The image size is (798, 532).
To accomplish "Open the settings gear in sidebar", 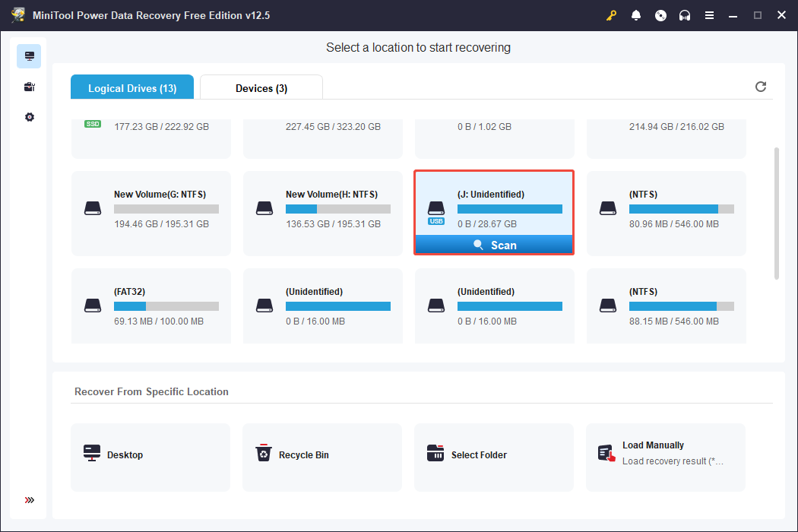I will (29, 117).
